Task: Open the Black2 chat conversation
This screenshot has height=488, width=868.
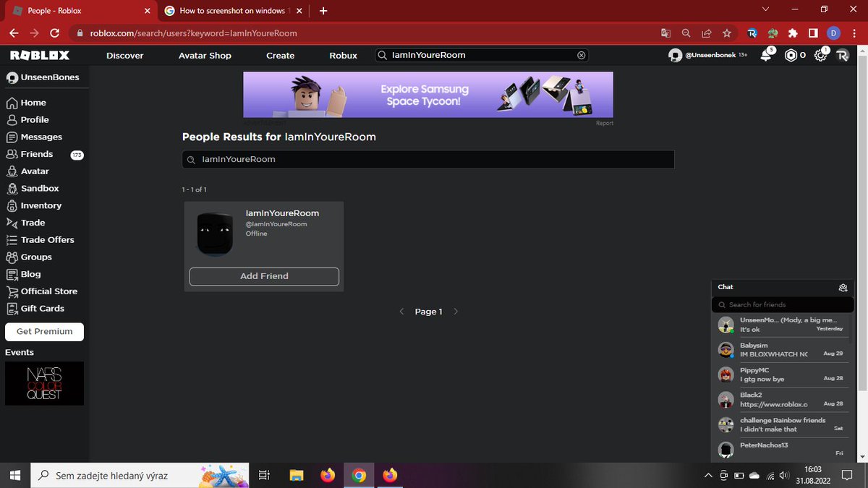Action: 783,400
